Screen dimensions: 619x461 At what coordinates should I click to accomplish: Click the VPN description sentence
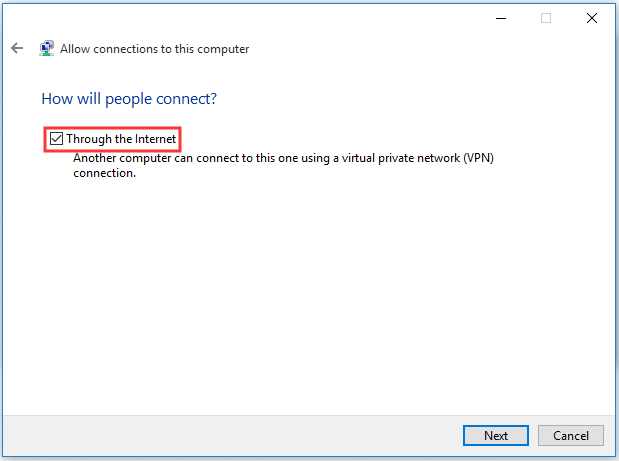[x=283, y=165]
